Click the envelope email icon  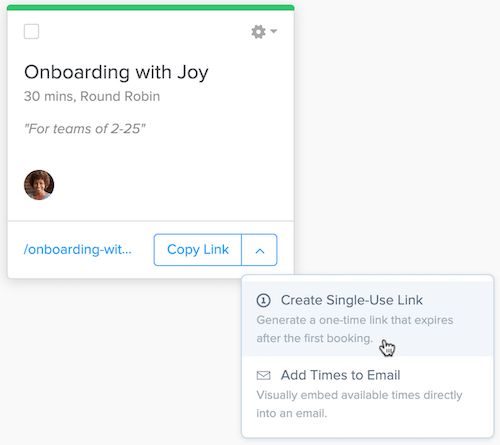pyautogui.click(x=263, y=375)
